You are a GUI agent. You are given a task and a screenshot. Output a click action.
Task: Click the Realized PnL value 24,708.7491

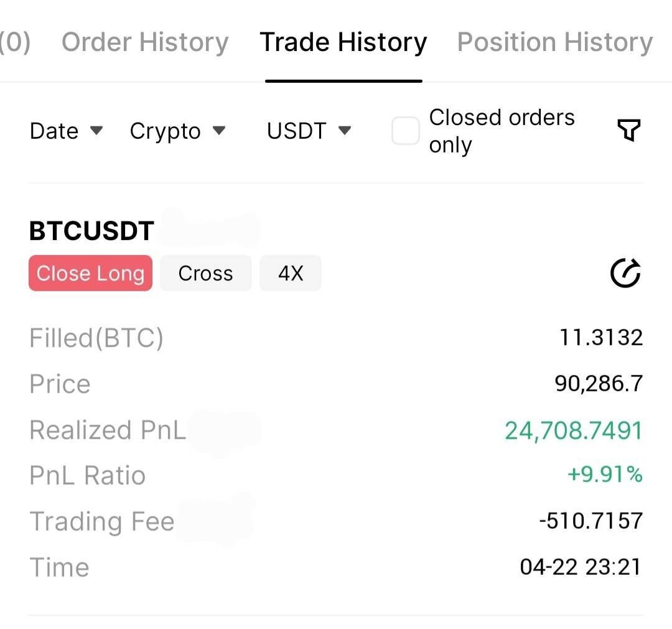pos(573,430)
